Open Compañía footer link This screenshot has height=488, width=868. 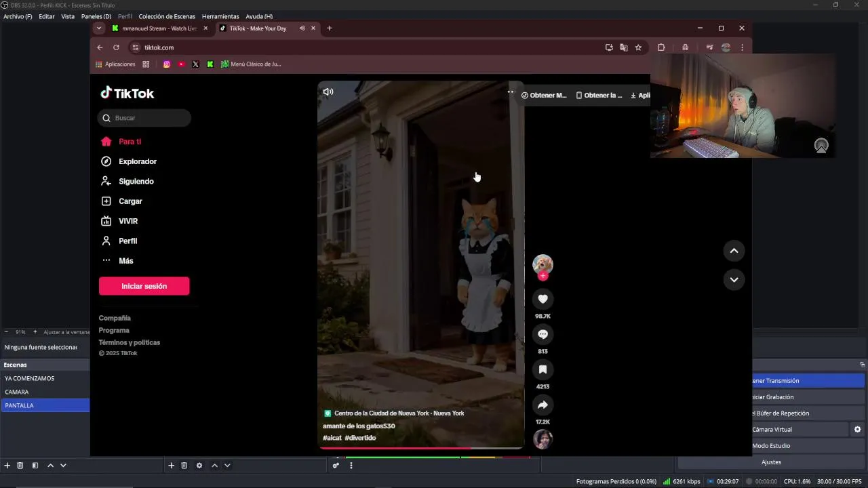pos(115,318)
